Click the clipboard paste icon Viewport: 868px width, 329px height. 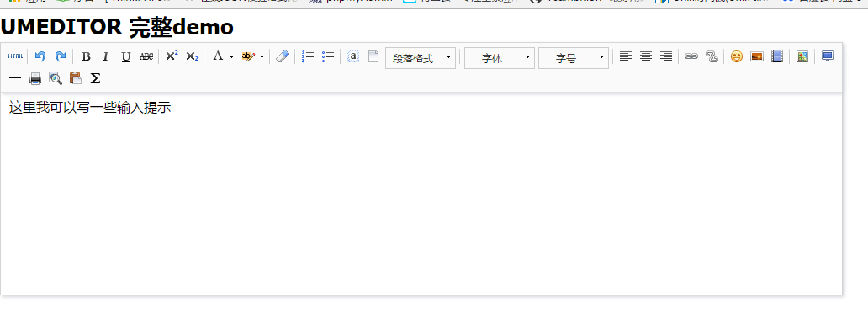point(76,78)
